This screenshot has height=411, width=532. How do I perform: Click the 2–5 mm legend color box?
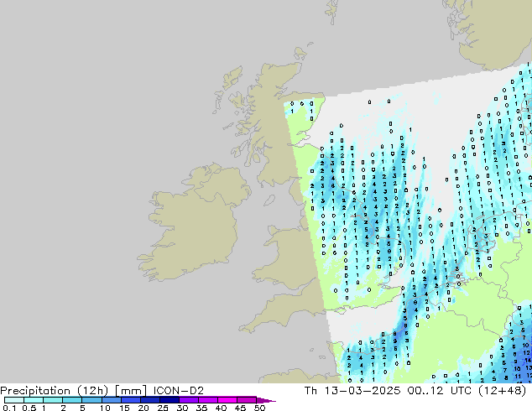[72, 400]
